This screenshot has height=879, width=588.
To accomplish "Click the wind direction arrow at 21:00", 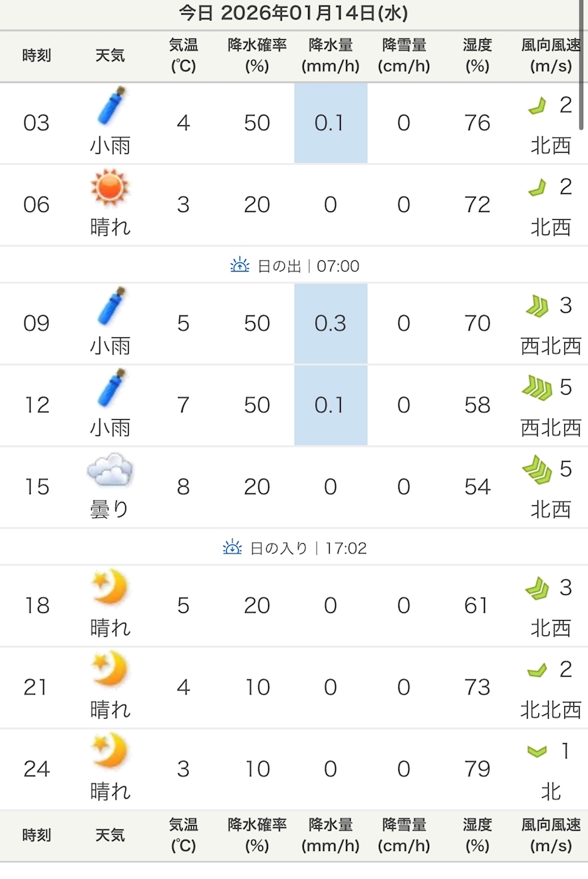I will click(537, 670).
